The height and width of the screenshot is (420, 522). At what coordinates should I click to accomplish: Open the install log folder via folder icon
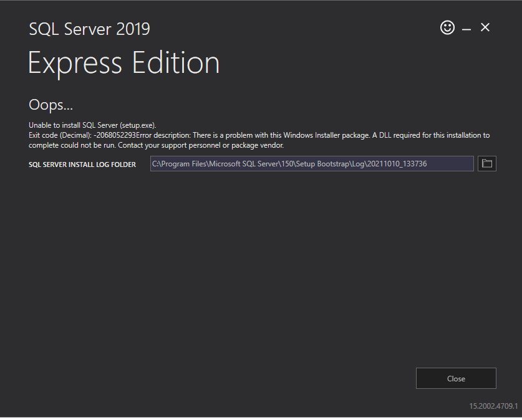coord(487,163)
